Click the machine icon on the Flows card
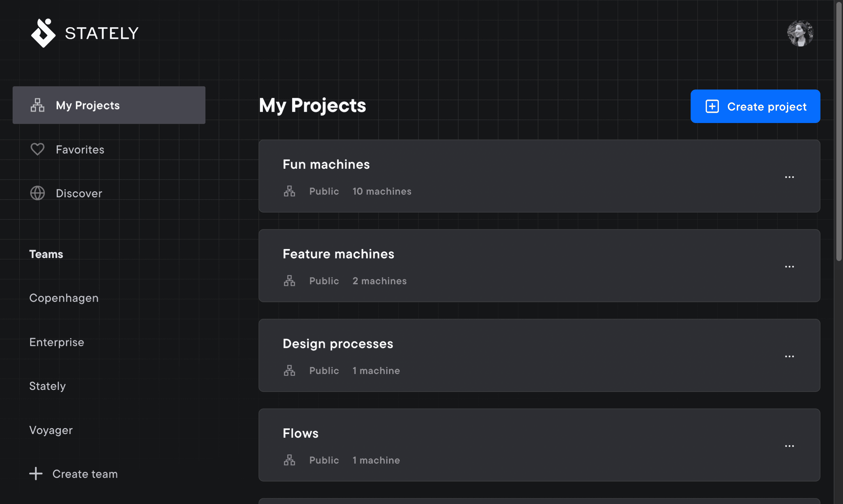The height and width of the screenshot is (504, 843). click(290, 460)
